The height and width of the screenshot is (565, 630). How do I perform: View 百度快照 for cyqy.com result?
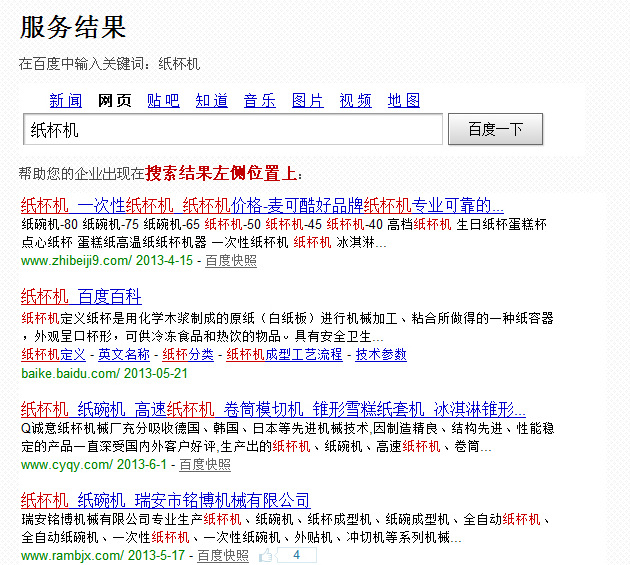point(205,465)
